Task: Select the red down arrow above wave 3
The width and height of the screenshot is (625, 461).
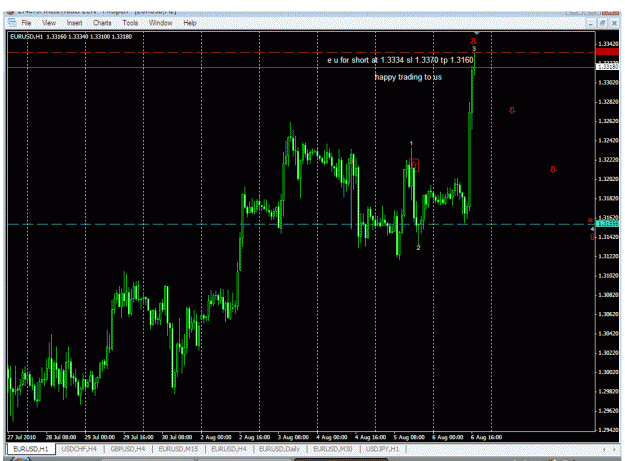Action: tap(474, 41)
